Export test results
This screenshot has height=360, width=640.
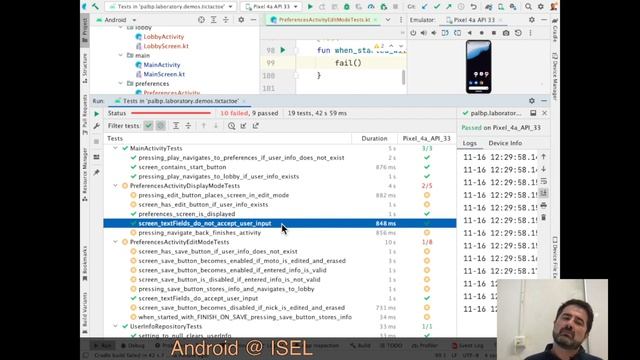coord(256,126)
